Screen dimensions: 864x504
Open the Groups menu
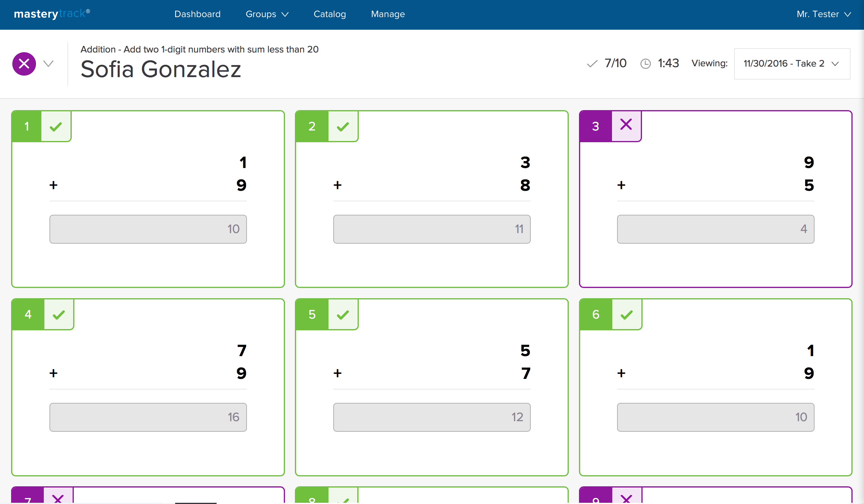pos(267,14)
